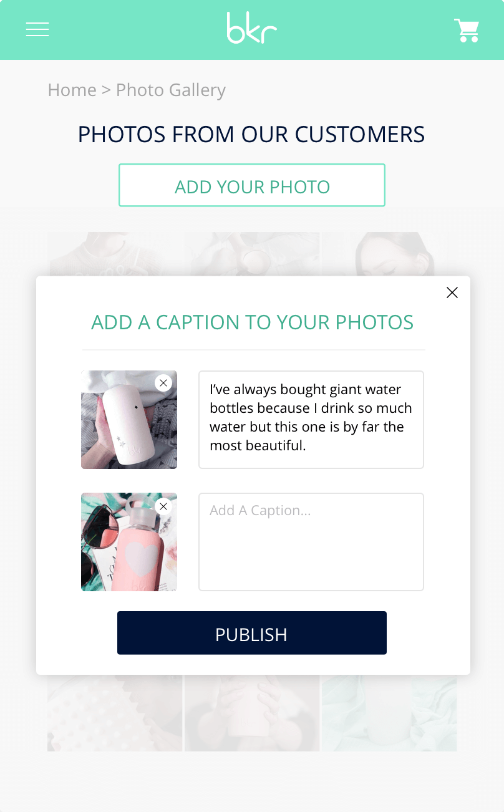Open the bottom-right gallery photo
This screenshot has height=812, width=504.
pos(389,713)
